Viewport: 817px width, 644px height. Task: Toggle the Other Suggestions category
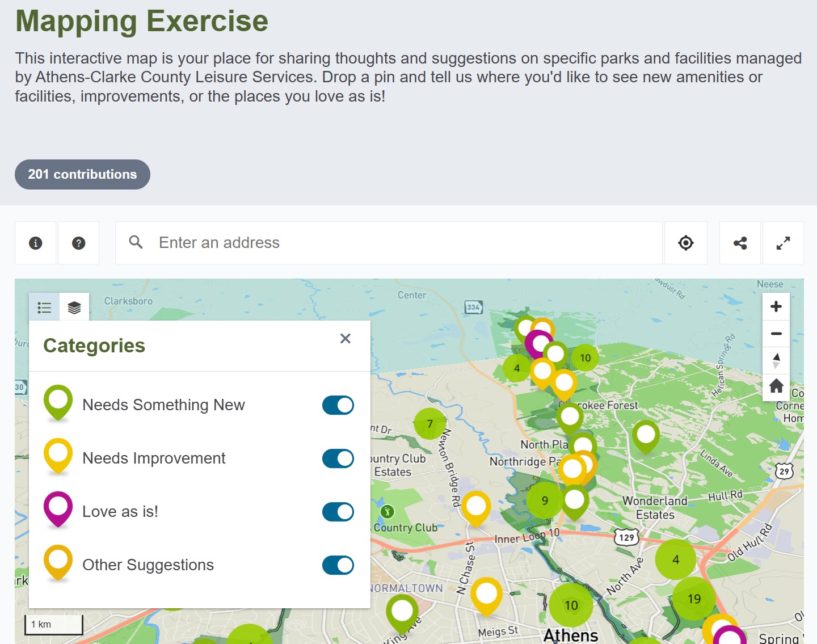pyautogui.click(x=338, y=565)
